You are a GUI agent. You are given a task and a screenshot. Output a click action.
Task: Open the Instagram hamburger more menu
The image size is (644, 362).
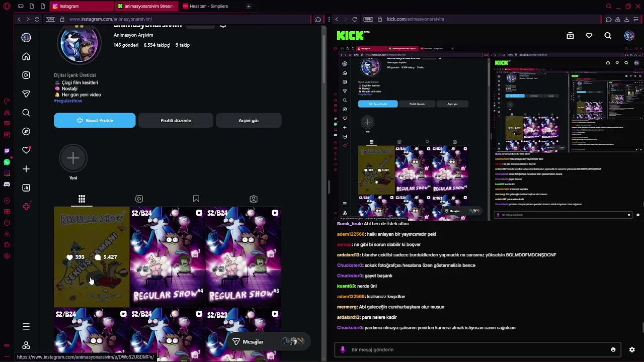(x=26, y=326)
